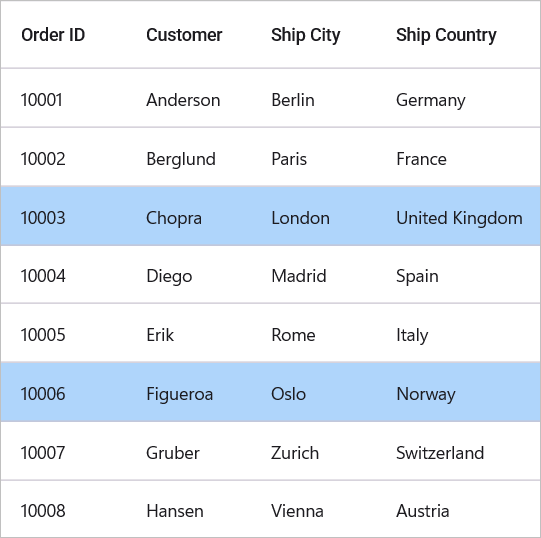Click the Ship City column header

[305, 35]
